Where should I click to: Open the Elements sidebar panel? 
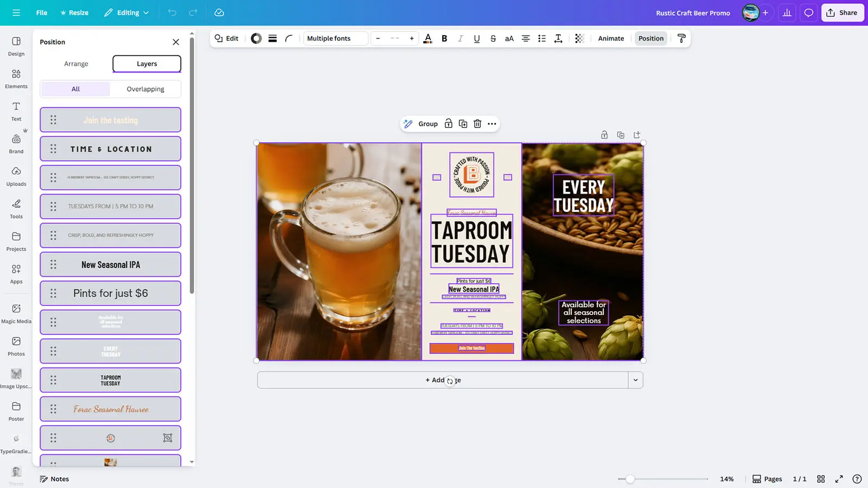point(16,79)
